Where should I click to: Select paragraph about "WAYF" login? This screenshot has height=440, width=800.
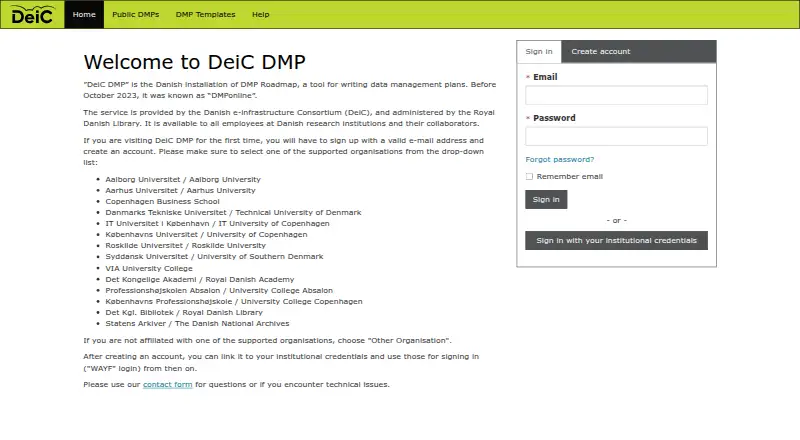[x=281, y=362]
